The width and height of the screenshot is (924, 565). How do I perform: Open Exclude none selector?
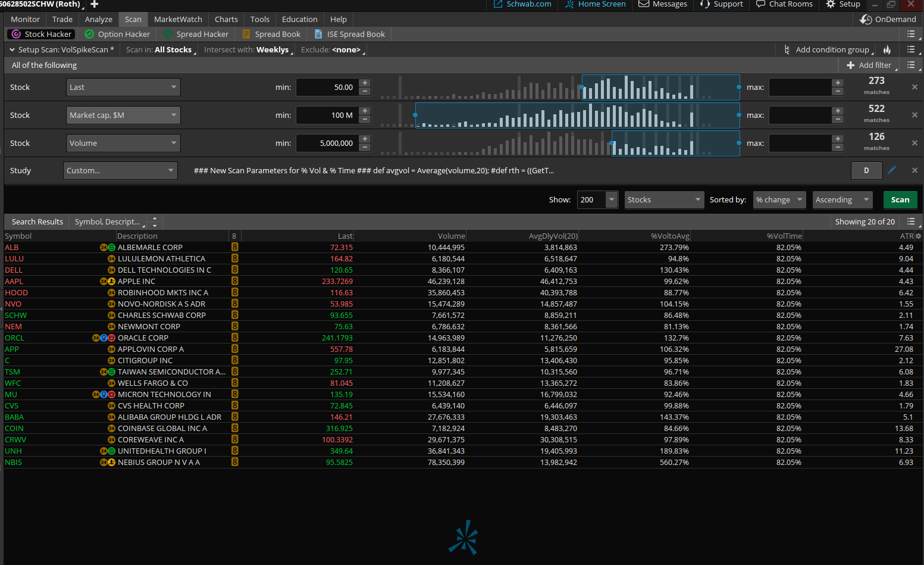[x=333, y=50]
